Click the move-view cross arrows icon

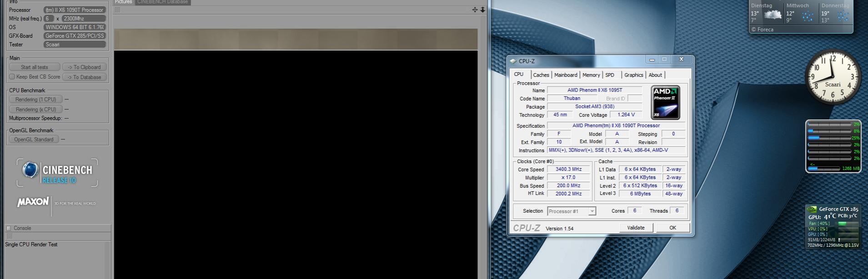[475, 10]
